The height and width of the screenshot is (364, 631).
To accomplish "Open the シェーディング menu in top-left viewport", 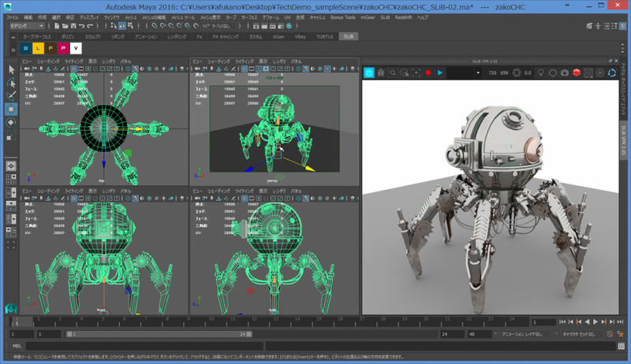I will (47, 60).
